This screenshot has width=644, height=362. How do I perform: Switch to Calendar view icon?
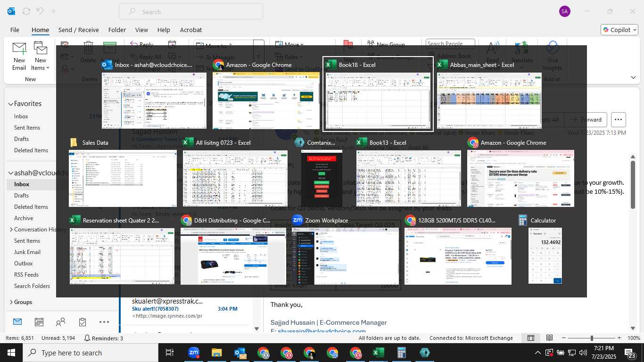[39, 322]
